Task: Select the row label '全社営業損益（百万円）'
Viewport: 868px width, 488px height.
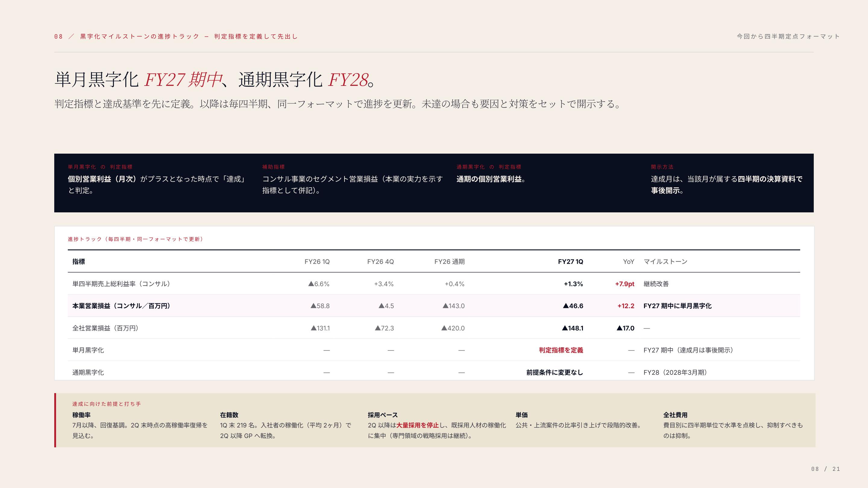Action: [105, 328]
